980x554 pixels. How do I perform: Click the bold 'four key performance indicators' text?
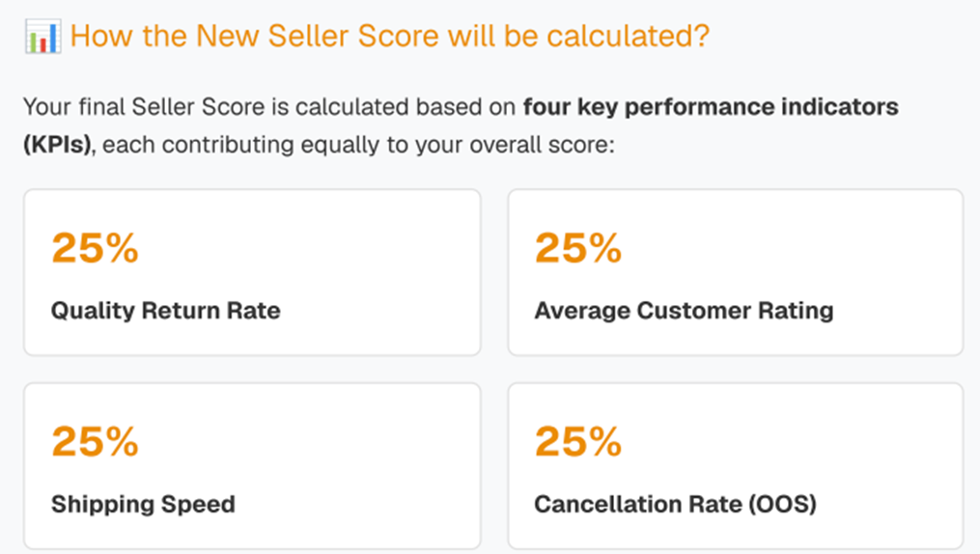(711, 106)
